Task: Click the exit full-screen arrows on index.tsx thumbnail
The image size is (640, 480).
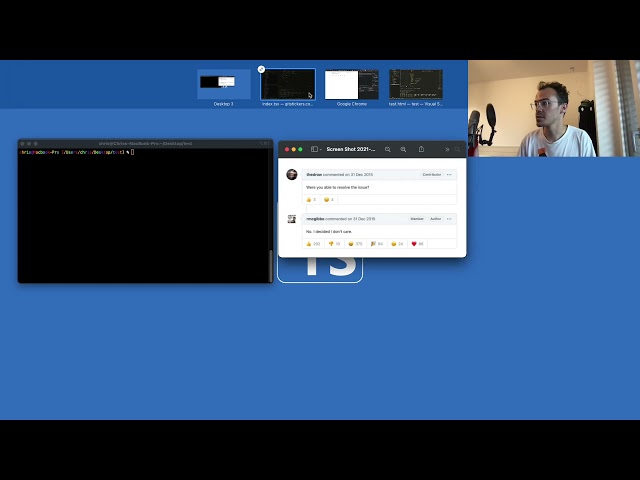Action: coord(261,69)
